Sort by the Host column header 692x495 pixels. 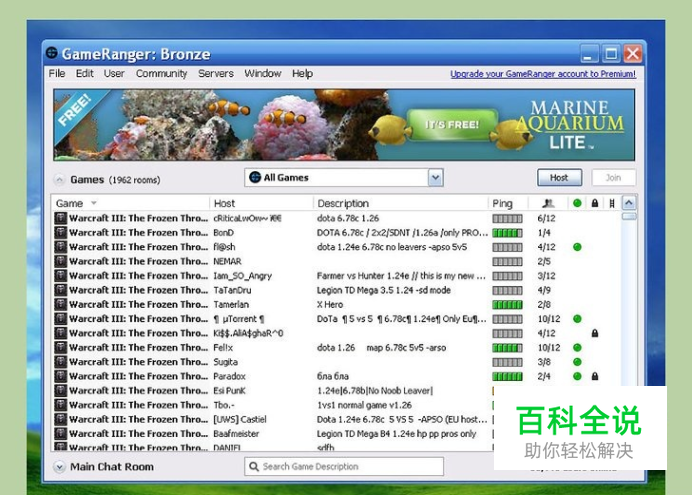(x=261, y=203)
